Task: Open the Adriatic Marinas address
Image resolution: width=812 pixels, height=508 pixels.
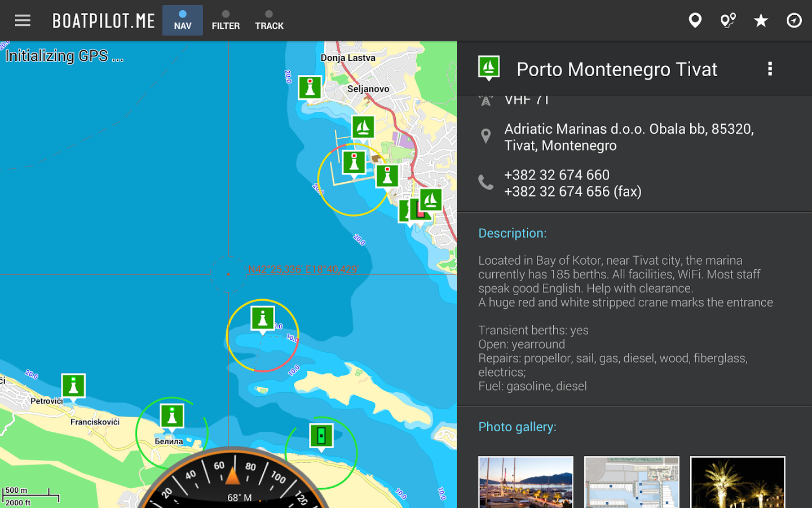Action: click(629, 137)
